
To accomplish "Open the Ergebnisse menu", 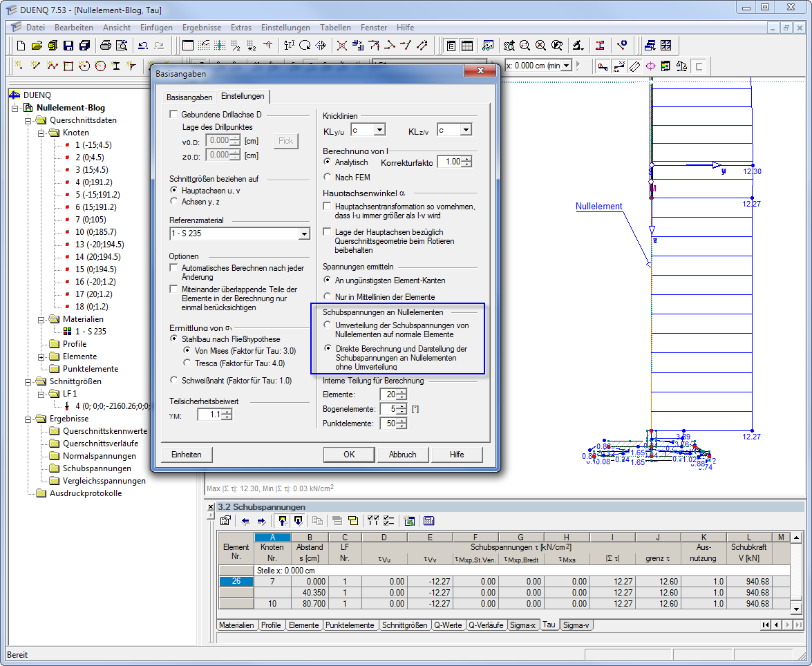I will (x=202, y=28).
